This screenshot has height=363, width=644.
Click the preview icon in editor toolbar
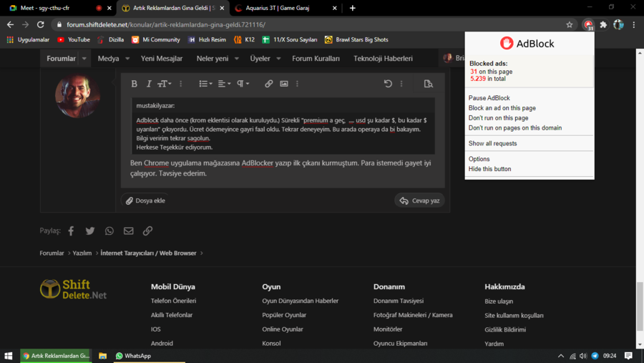point(428,84)
